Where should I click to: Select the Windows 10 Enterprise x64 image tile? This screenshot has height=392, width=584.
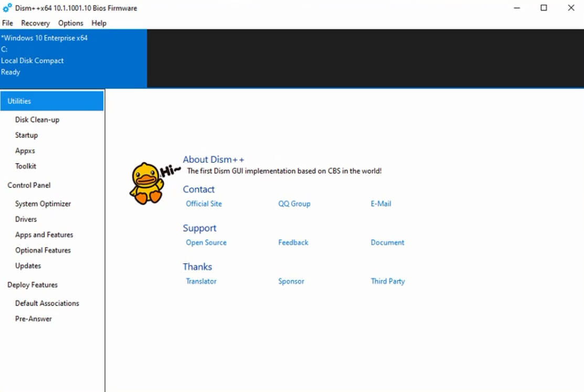(x=73, y=58)
